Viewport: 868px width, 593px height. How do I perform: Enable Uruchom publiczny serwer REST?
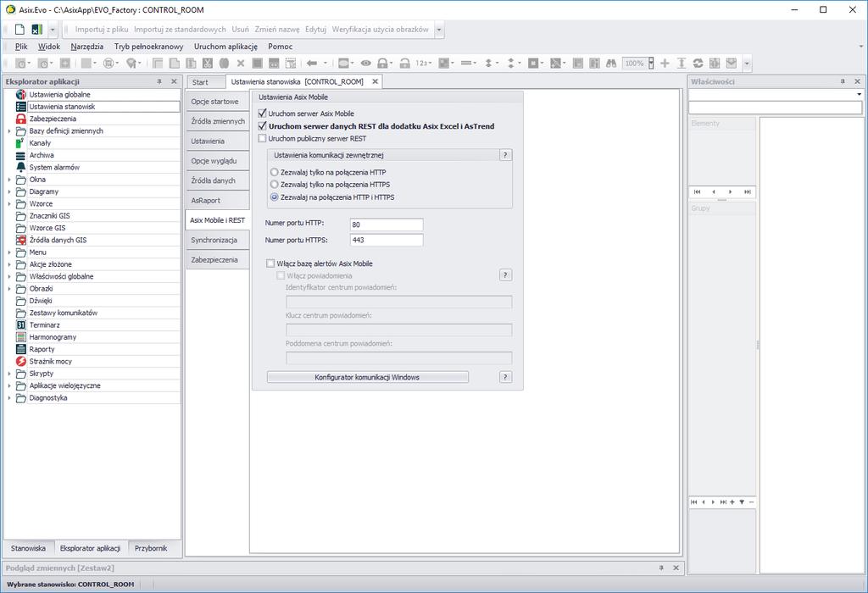263,138
